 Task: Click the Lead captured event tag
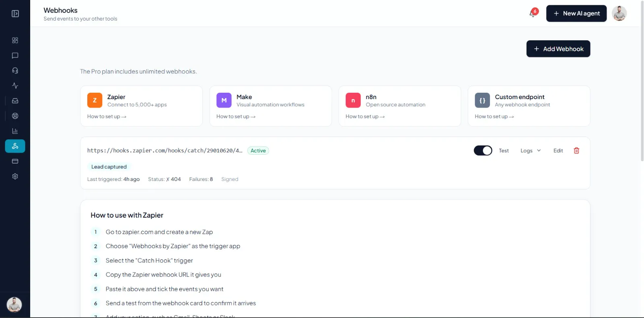pos(109,166)
